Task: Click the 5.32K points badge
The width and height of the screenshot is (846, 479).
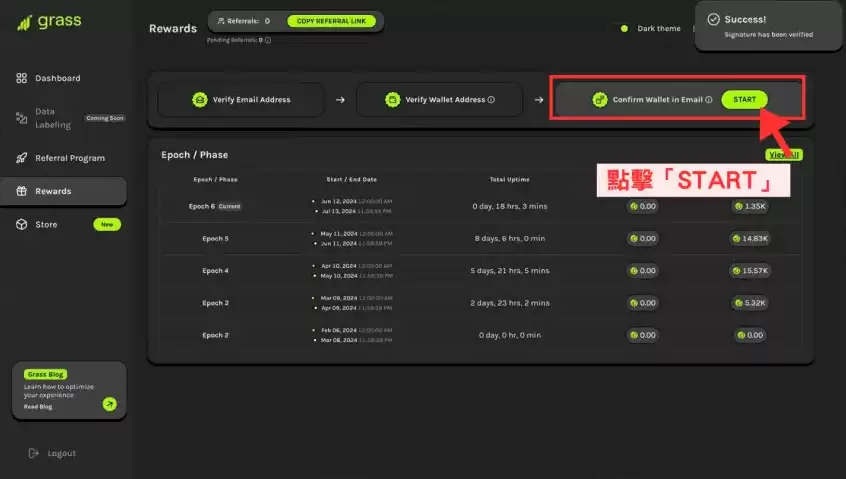Action: point(750,303)
